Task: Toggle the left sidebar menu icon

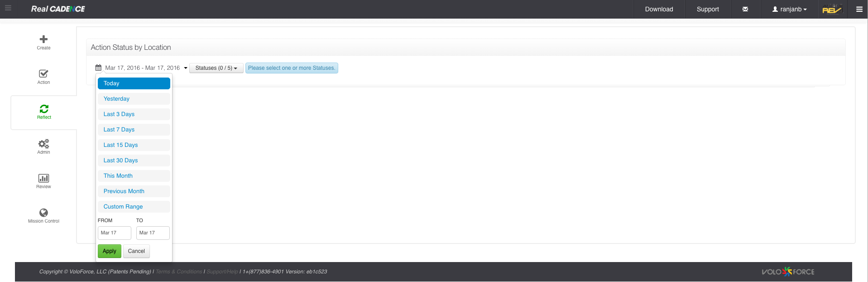Action: [x=8, y=8]
